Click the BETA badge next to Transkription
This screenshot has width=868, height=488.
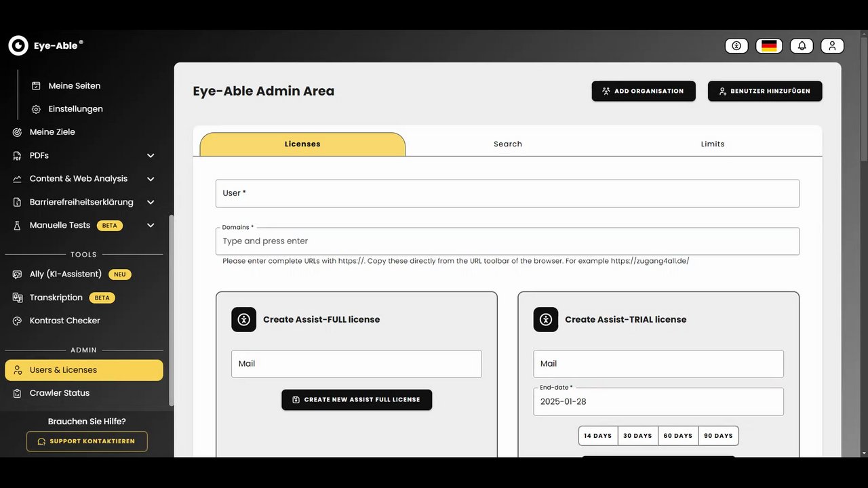pos(102,298)
